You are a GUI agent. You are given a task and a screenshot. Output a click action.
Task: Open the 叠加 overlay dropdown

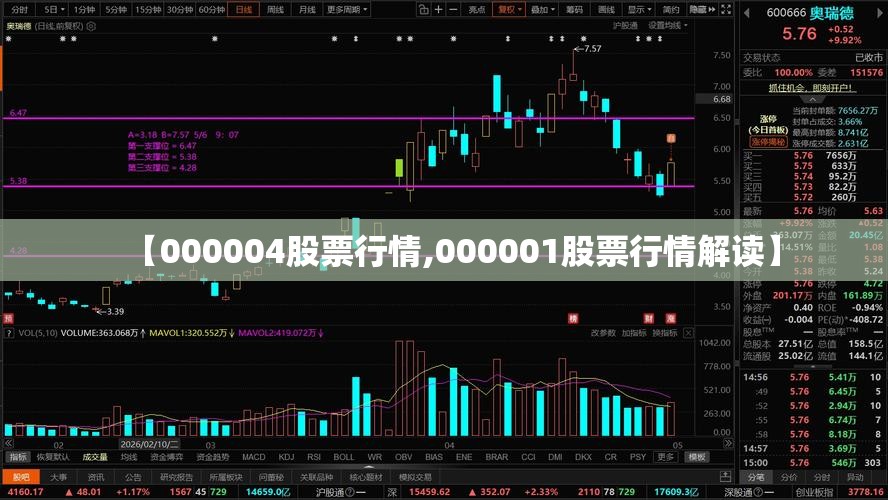542,10
